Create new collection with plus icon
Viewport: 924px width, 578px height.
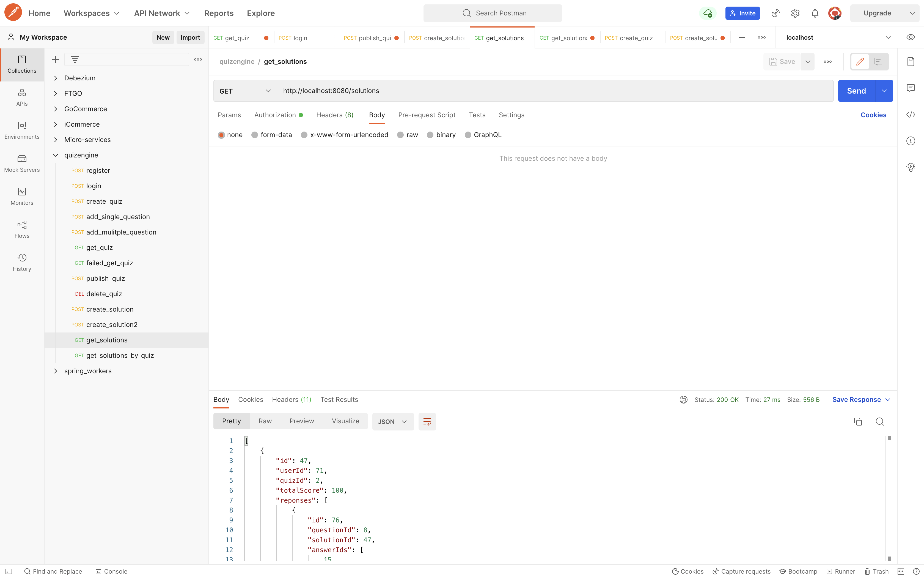click(x=55, y=59)
